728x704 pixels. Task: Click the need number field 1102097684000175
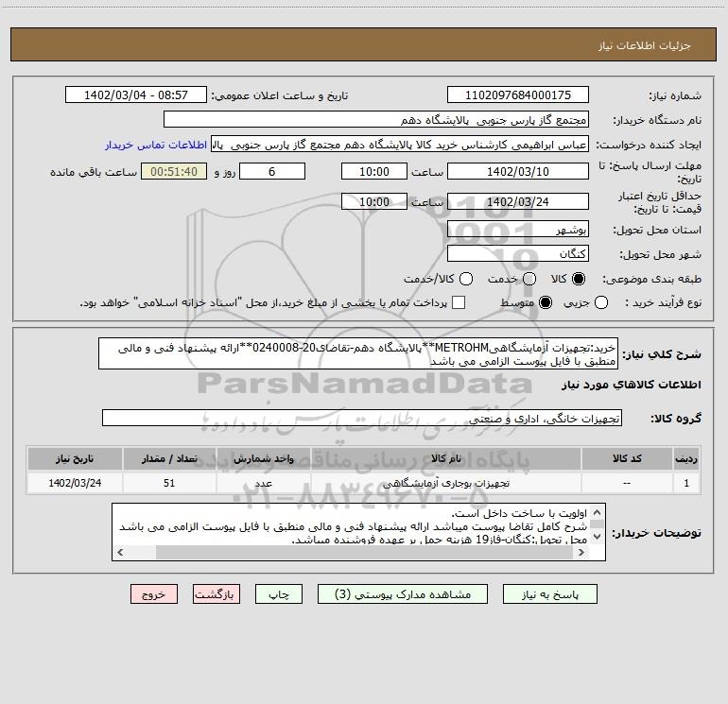point(518,94)
